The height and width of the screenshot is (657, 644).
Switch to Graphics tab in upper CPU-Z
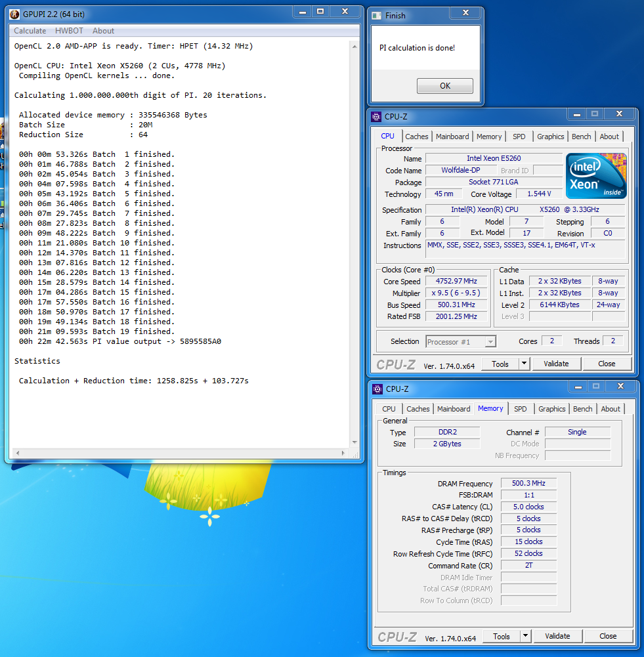[550, 137]
